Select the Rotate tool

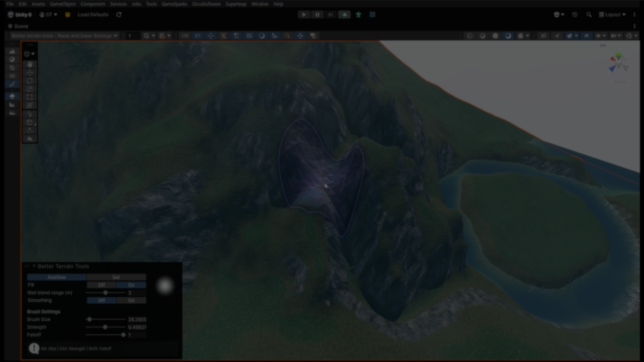(x=30, y=81)
